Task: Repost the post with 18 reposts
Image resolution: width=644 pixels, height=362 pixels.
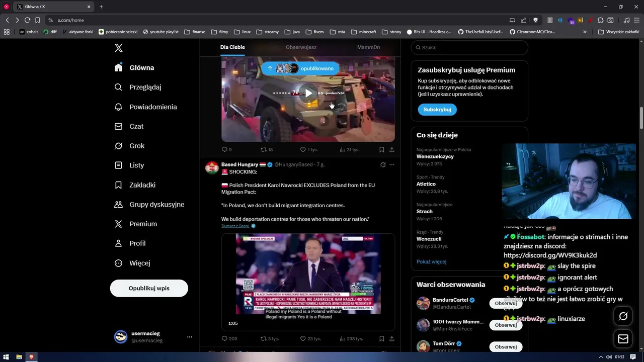Action: pos(267,149)
